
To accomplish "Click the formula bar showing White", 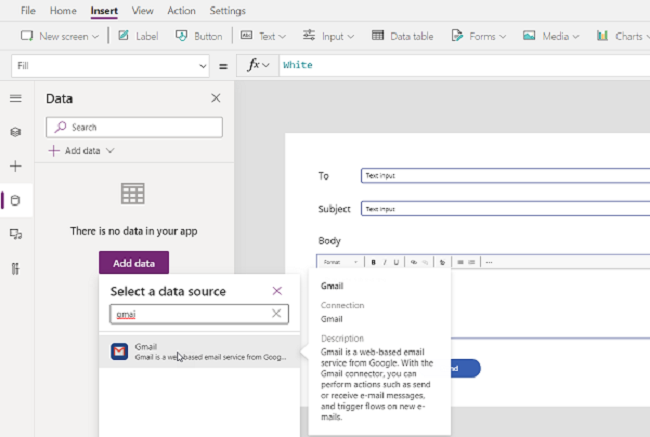I will tap(464, 66).
